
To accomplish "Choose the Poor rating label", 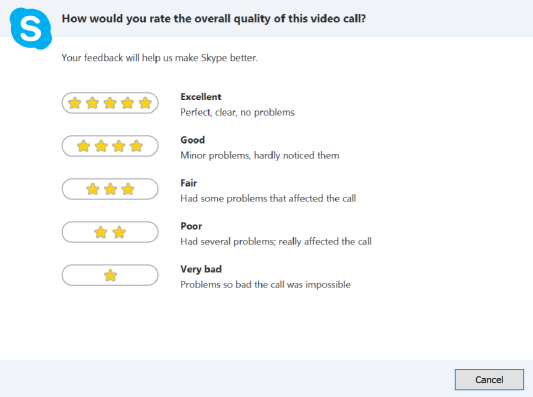I will coord(191,226).
